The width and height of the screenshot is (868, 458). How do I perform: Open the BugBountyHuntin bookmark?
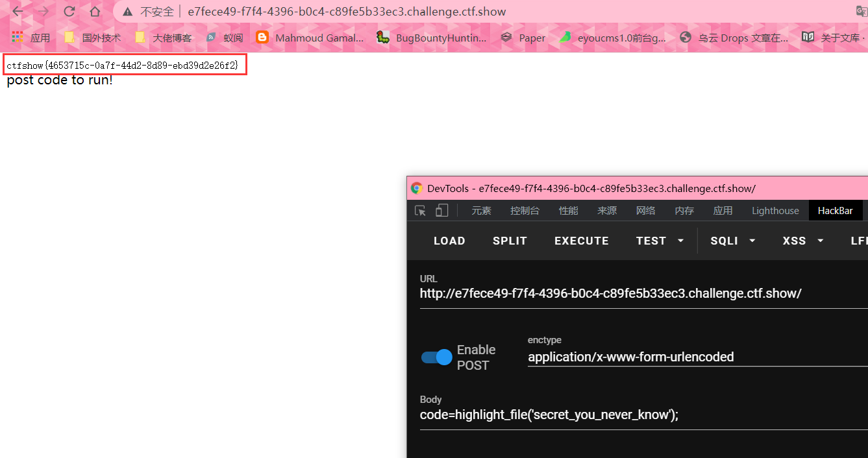point(431,38)
